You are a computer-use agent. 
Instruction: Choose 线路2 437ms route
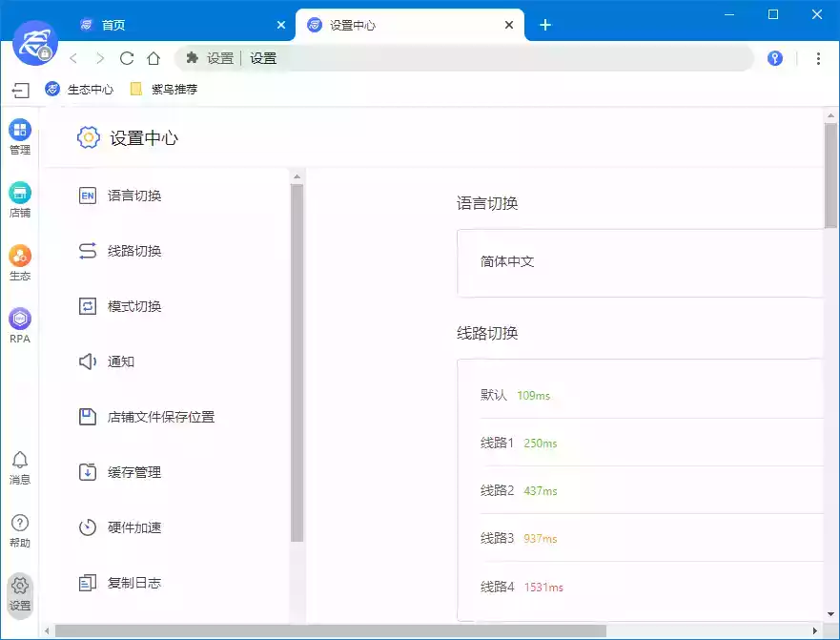pyautogui.click(x=651, y=490)
